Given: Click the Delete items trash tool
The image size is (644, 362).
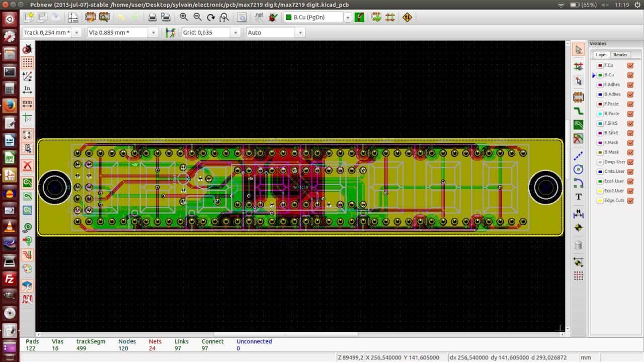Looking at the screenshot, I should [578, 245].
